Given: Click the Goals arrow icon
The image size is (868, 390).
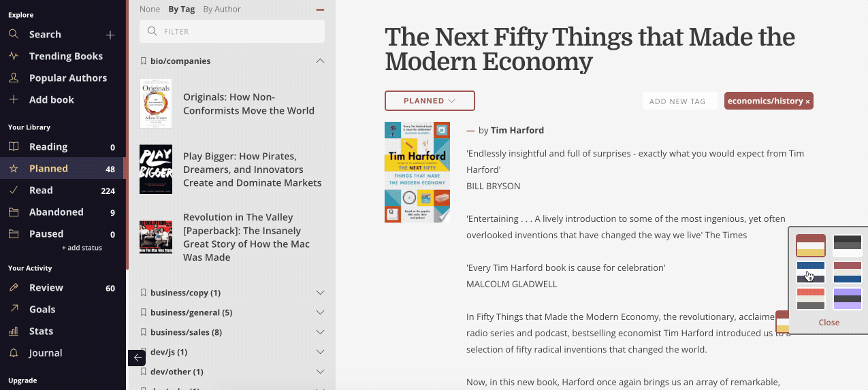Looking at the screenshot, I should click(x=14, y=309).
